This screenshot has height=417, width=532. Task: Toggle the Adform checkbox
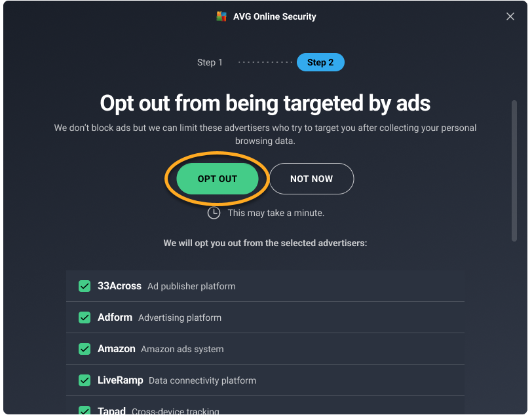click(85, 317)
